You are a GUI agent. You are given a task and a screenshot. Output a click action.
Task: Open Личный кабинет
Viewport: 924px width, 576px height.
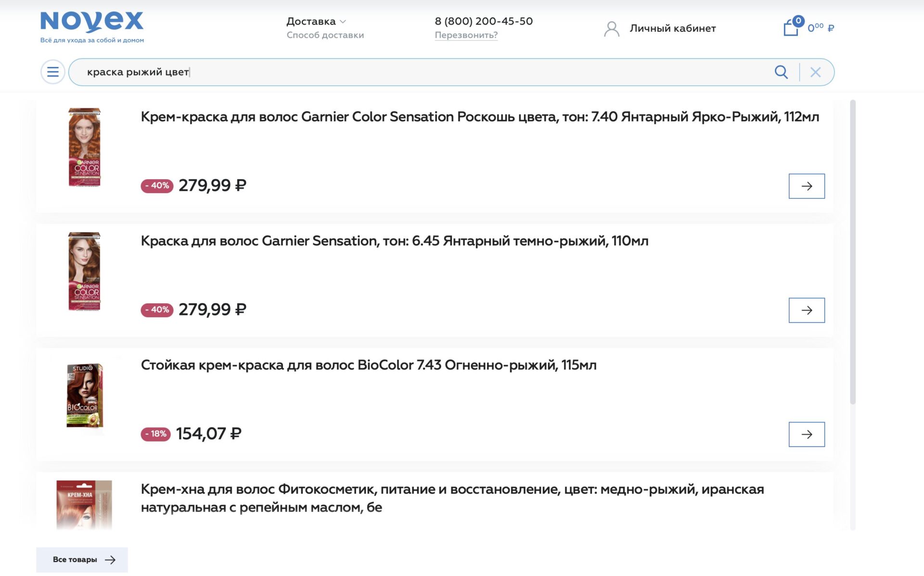[x=672, y=28]
